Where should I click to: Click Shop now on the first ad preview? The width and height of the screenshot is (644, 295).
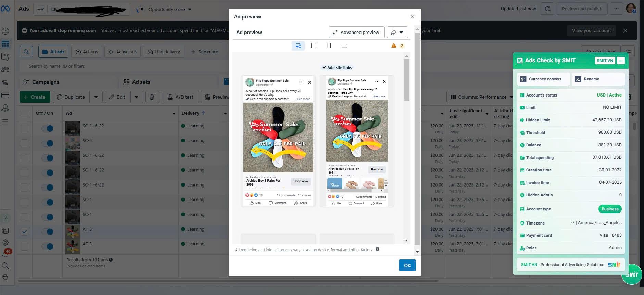[x=301, y=181]
